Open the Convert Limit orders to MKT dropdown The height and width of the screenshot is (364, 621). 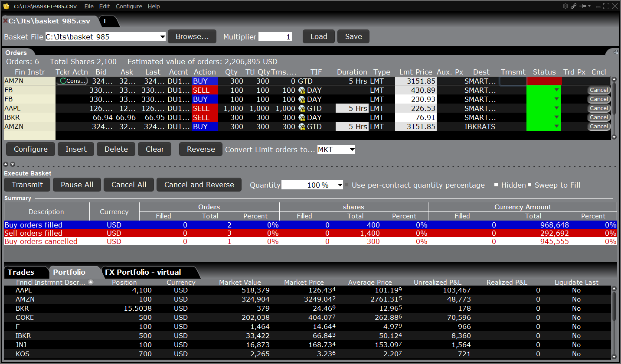352,149
